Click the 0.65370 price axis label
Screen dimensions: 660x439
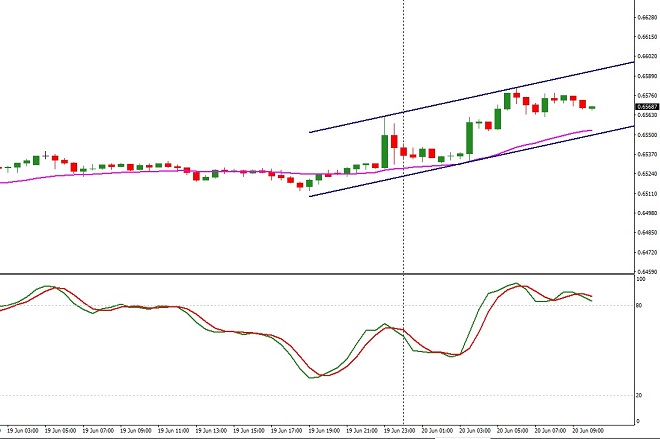(x=647, y=154)
